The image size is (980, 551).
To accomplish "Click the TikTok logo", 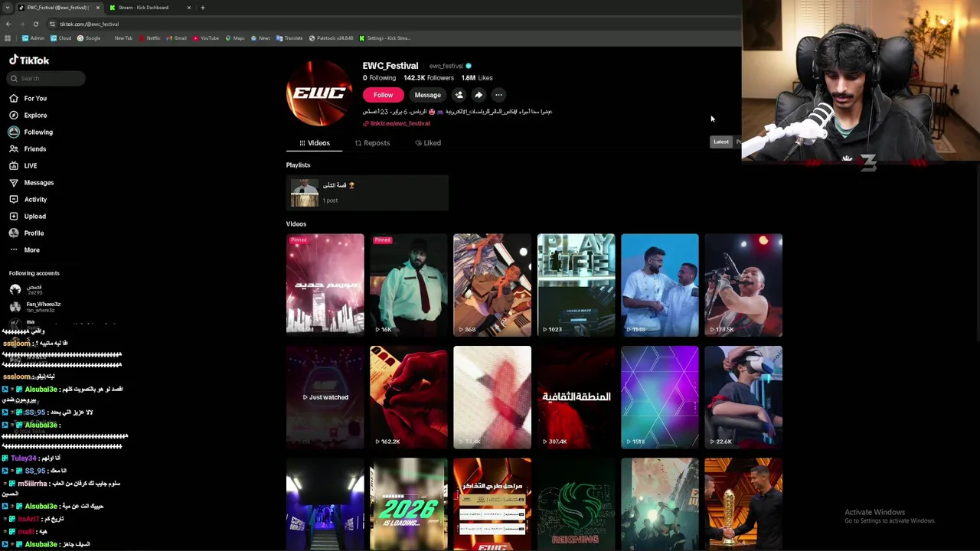I will tap(29, 60).
